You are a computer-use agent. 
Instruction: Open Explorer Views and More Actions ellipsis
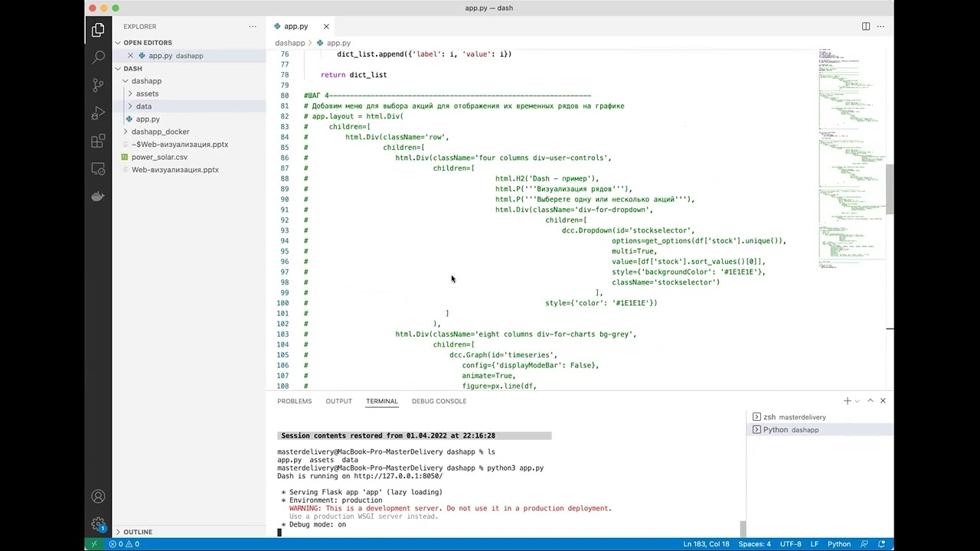[253, 26]
